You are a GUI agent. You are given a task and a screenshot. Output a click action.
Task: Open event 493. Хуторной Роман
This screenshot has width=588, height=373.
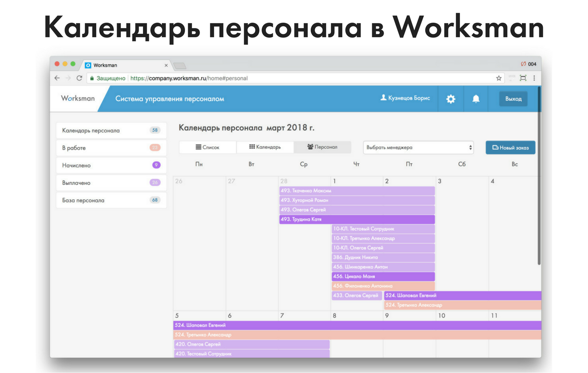click(x=357, y=200)
